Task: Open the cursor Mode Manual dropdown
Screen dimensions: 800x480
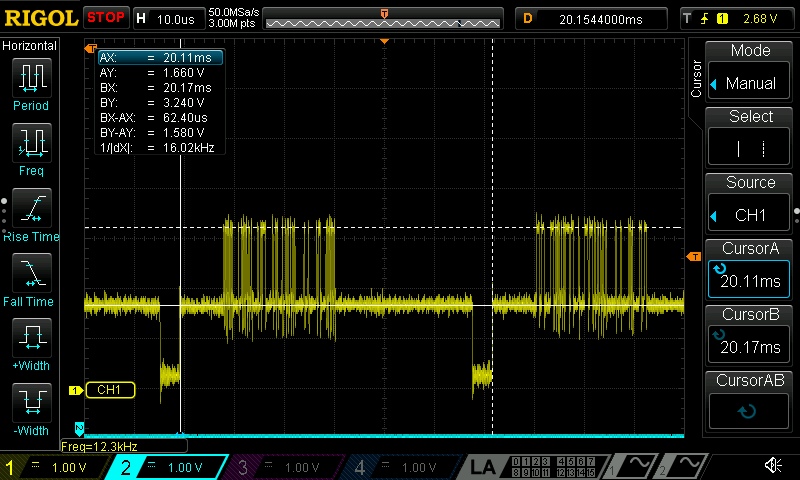Action: [x=750, y=72]
